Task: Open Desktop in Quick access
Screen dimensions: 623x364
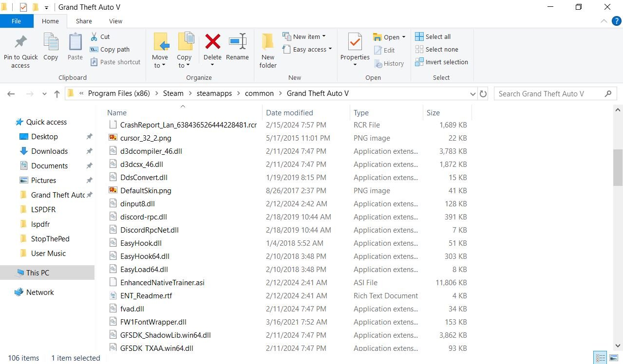Action: [x=44, y=137]
